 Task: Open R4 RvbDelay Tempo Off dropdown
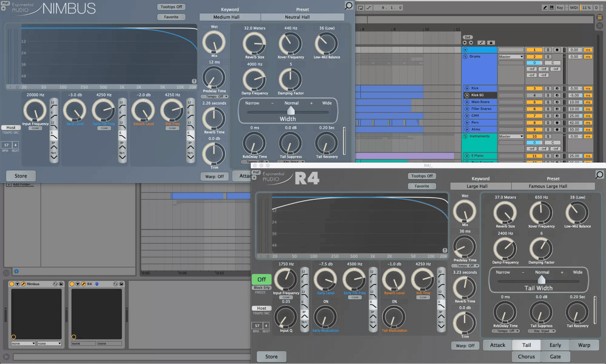point(505,331)
